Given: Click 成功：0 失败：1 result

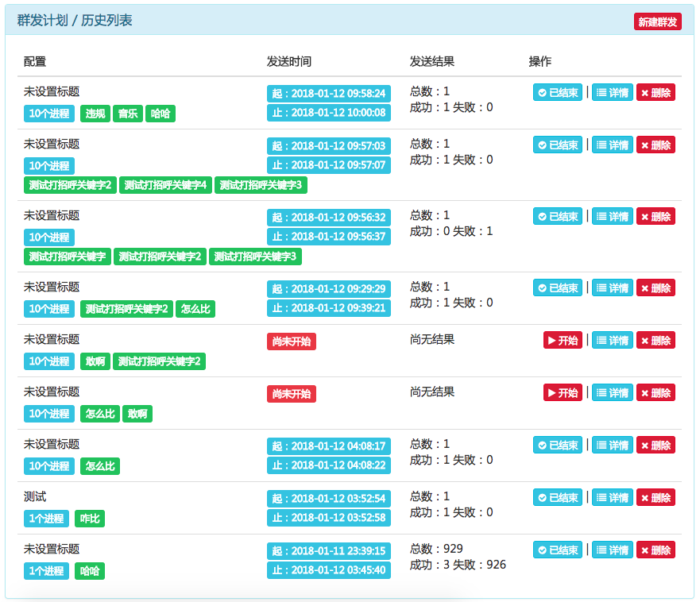Looking at the screenshot, I should (451, 231).
